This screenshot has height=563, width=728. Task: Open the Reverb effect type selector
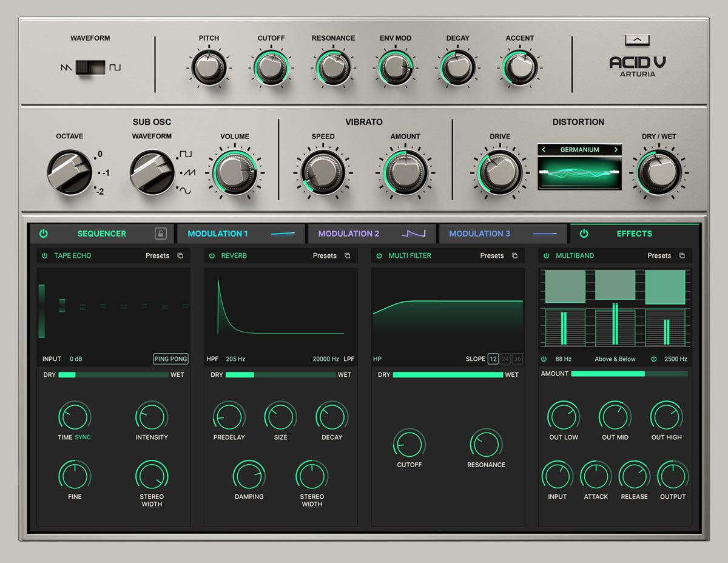[x=234, y=256]
